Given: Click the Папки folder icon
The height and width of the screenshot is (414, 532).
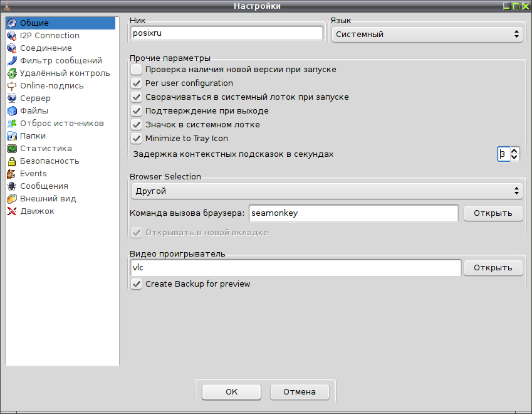Looking at the screenshot, I should coord(12,136).
